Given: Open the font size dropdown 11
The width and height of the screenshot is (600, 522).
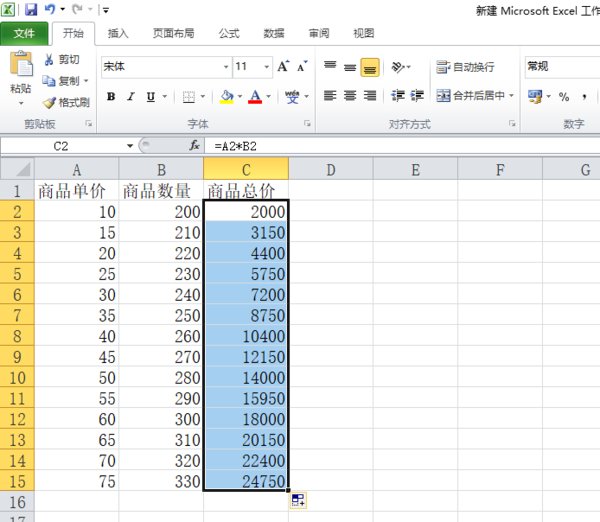Looking at the screenshot, I should (x=266, y=67).
